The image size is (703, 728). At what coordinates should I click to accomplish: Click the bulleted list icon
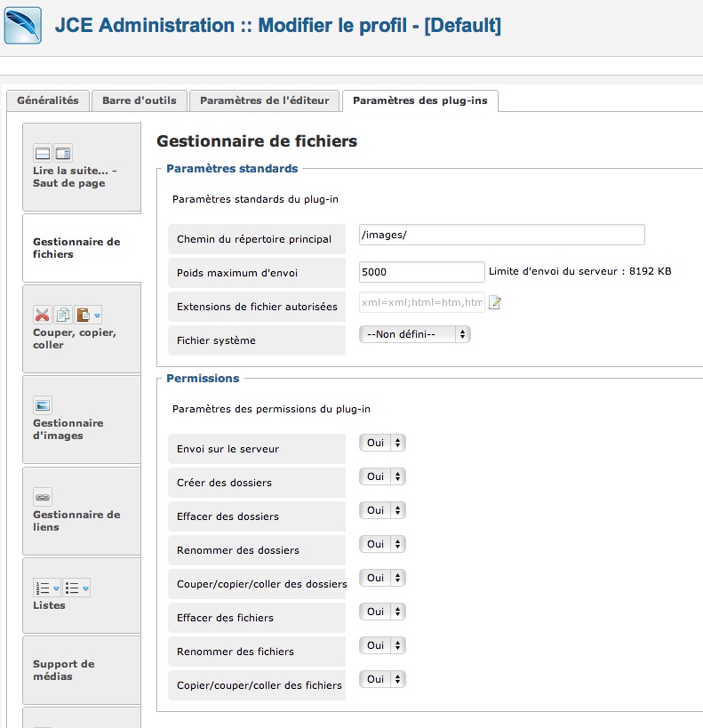(x=72, y=588)
